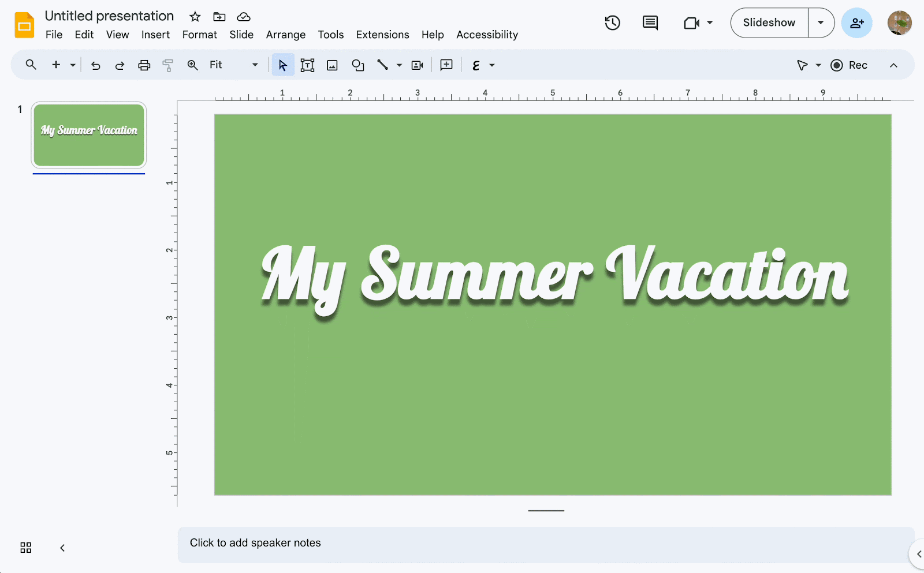
Task: Open the Arrange menu
Action: pos(286,35)
